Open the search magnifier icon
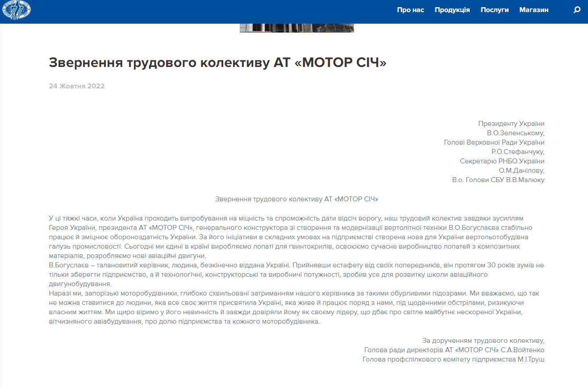This screenshot has width=588, height=387. [577, 10]
